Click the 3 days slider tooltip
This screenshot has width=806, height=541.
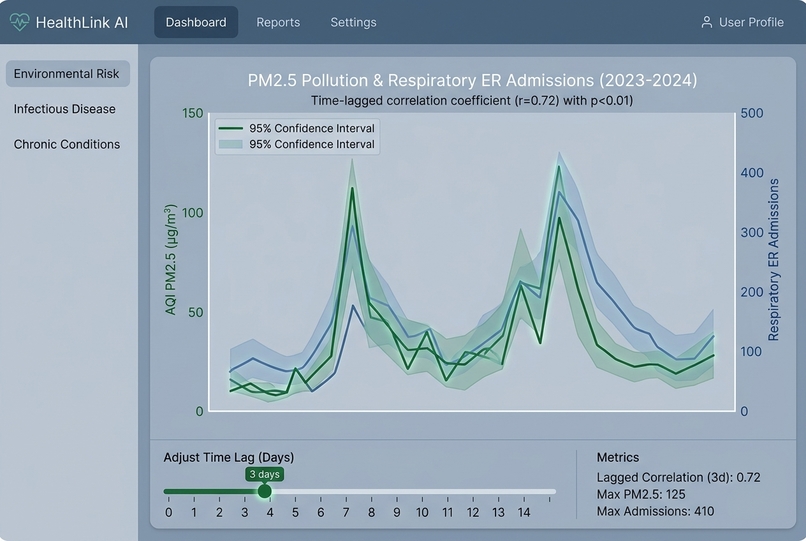pos(264,474)
